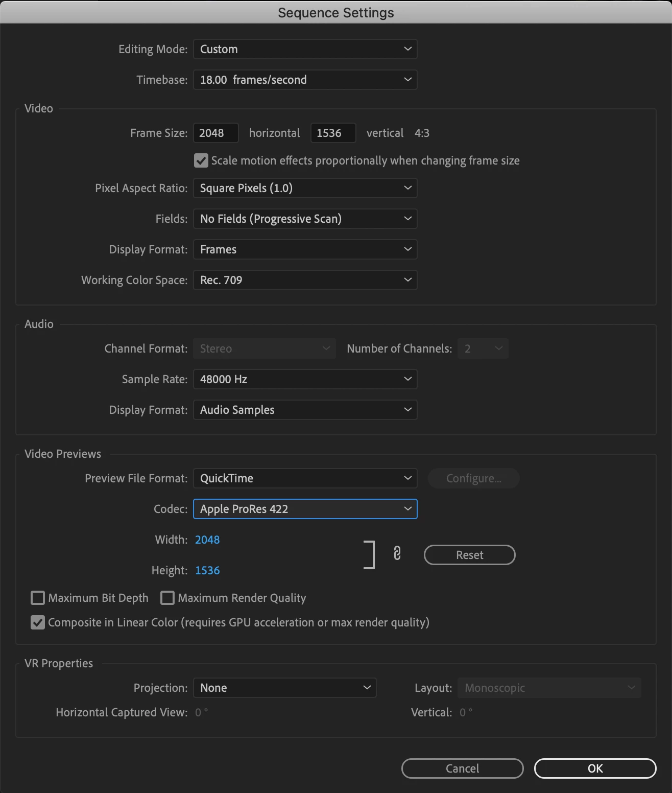Open the Codec dropdown
This screenshot has height=793, width=672.
pyautogui.click(x=305, y=509)
